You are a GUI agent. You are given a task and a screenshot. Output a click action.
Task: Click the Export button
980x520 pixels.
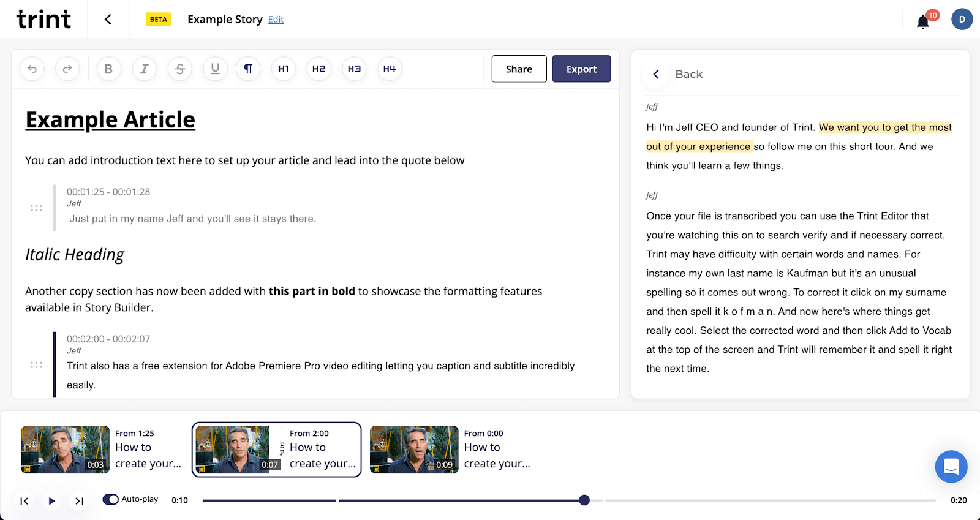(581, 69)
